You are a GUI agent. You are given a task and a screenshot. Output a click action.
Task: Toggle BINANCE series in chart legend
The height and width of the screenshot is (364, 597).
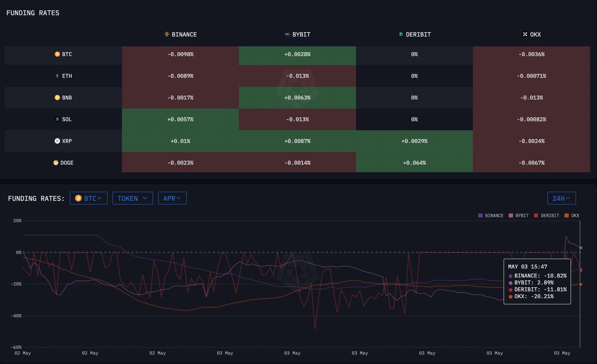pyautogui.click(x=491, y=216)
